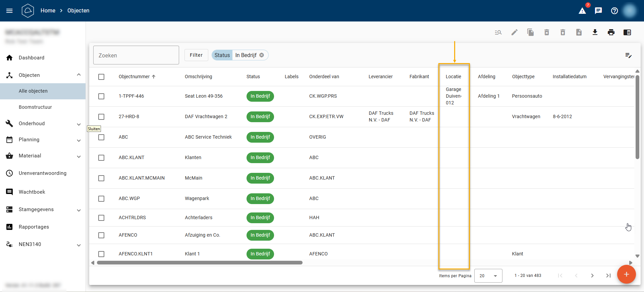
Task: Click the copy objects icon
Action: tap(530, 32)
